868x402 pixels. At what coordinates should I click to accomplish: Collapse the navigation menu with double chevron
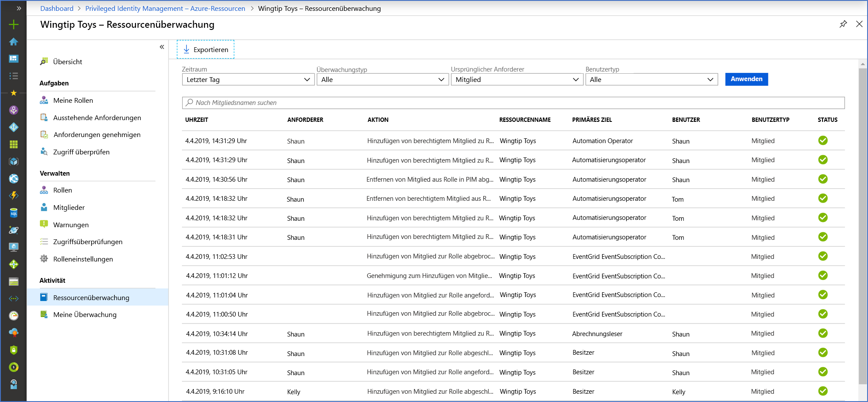pos(162,47)
